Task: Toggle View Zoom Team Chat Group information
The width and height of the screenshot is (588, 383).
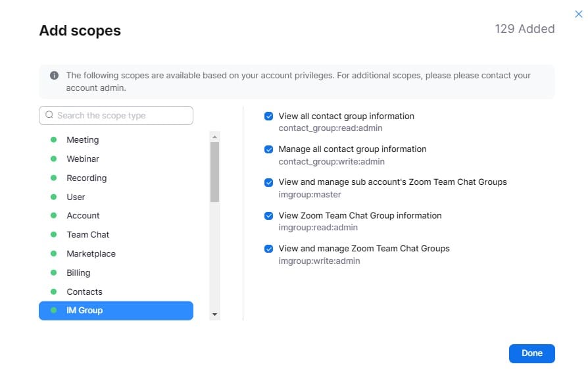Action: click(x=268, y=216)
